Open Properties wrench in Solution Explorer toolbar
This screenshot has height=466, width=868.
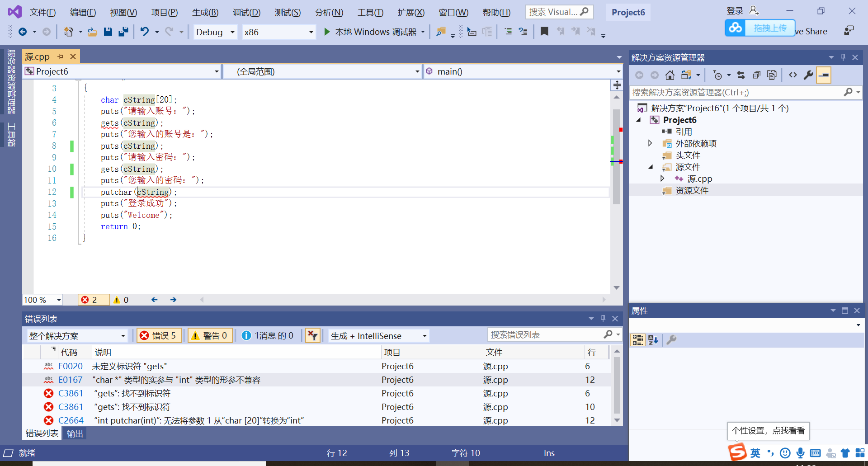[x=808, y=75]
